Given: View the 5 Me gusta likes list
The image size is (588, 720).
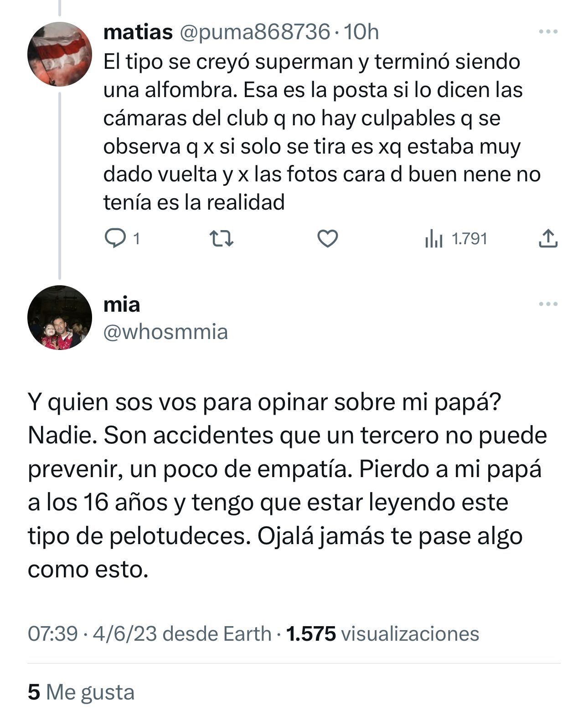Looking at the screenshot, I should pyautogui.click(x=81, y=692).
